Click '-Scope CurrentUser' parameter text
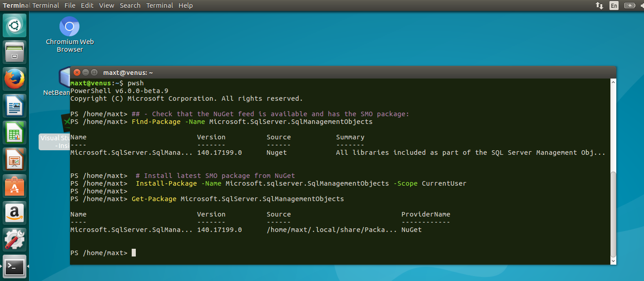This screenshot has height=281, width=644. click(x=430, y=183)
